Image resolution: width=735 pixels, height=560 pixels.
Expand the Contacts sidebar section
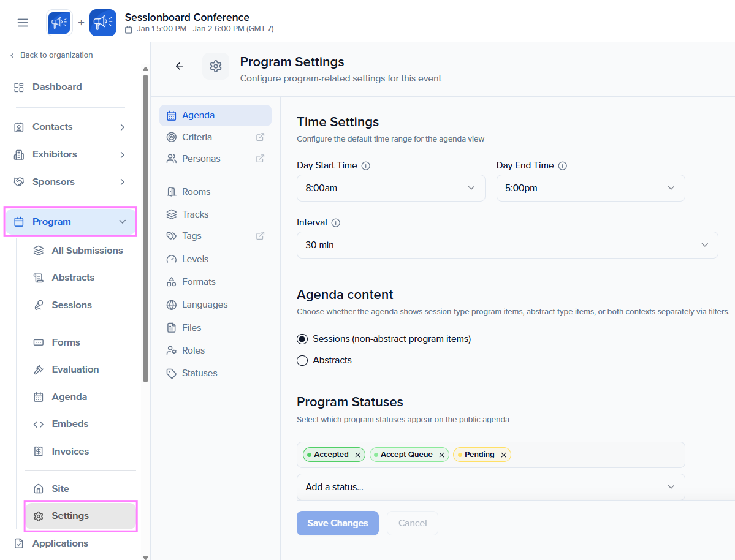click(70, 127)
